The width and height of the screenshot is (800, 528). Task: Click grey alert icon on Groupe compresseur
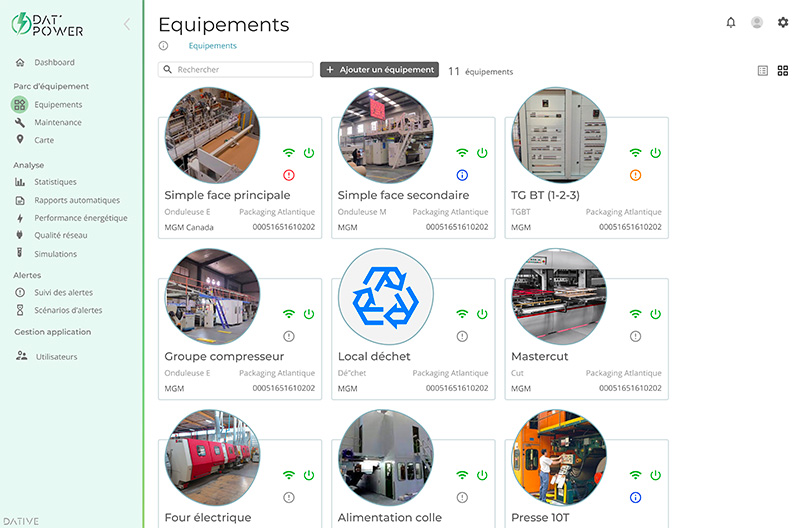point(289,336)
